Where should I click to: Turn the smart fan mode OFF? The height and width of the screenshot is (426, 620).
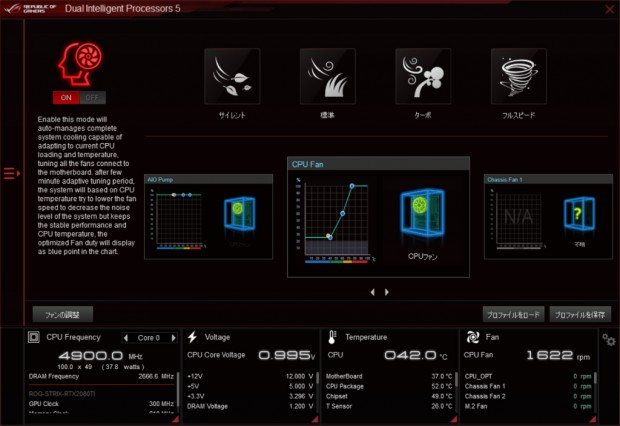[93, 98]
